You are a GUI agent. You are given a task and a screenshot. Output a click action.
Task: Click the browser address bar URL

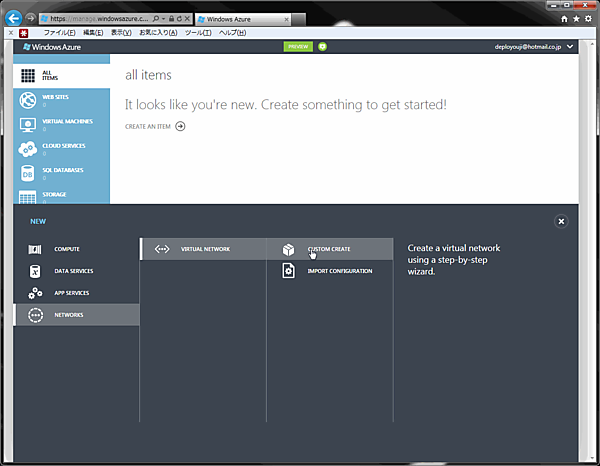tap(99, 18)
